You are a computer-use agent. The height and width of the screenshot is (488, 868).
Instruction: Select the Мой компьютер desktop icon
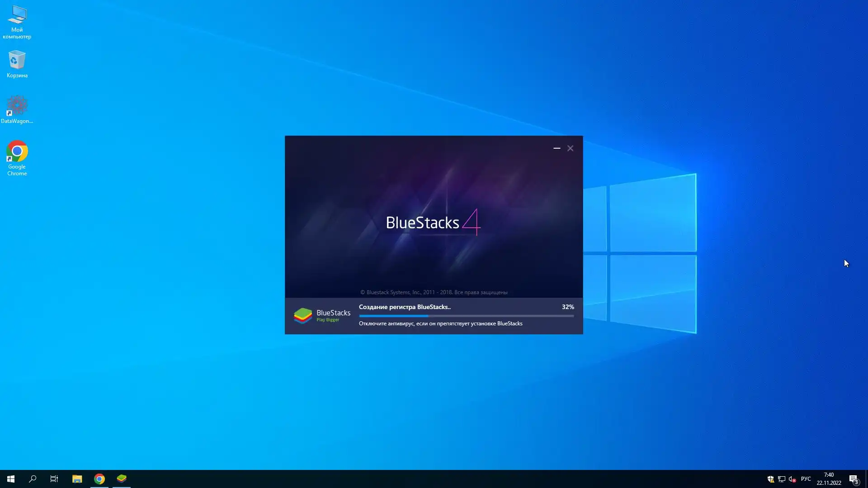17,22
